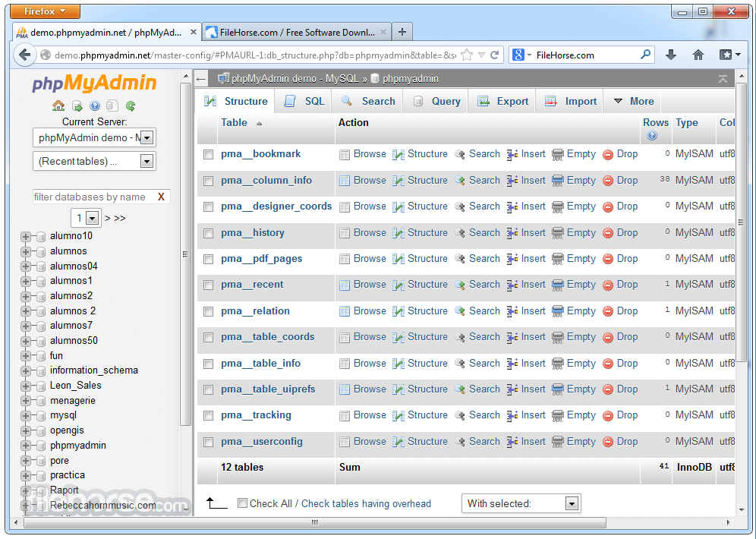Open the Query tab
The width and height of the screenshot is (756, 539).
coord(436,101)
